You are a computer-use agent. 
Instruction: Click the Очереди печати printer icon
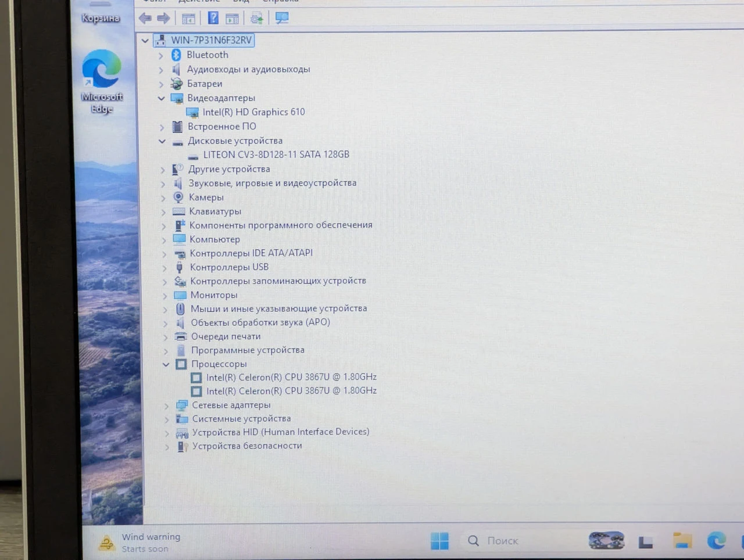click(x=181, y=336)
